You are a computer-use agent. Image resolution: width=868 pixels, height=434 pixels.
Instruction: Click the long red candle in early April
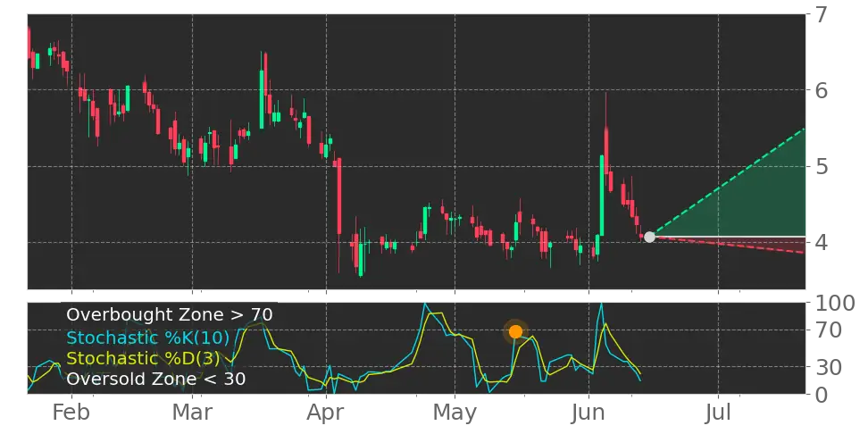click(x=339, y=196)
